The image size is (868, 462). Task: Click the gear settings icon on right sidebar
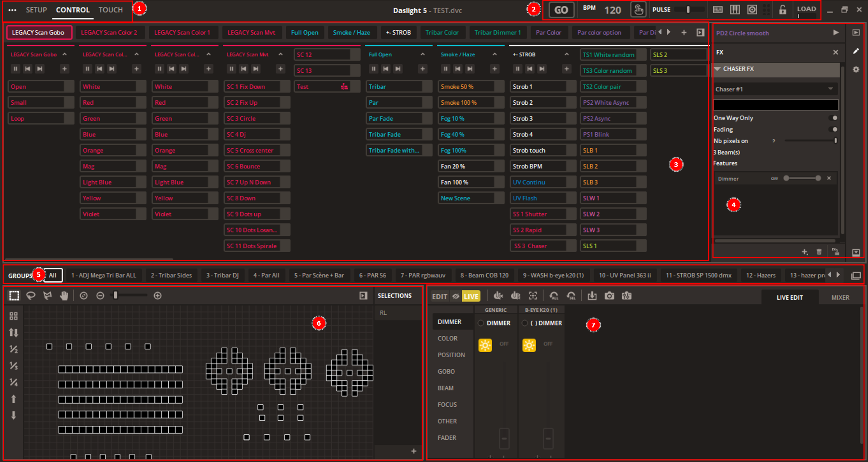point(856,69)
